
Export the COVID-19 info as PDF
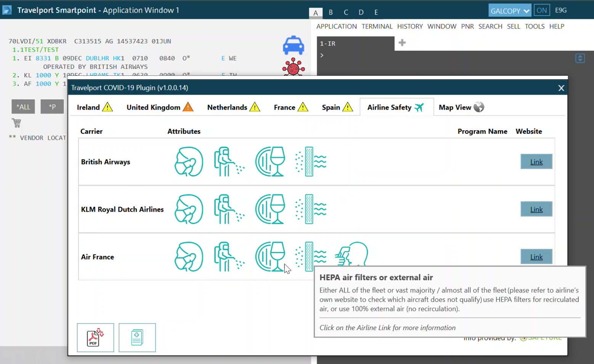tap(95, 338)
